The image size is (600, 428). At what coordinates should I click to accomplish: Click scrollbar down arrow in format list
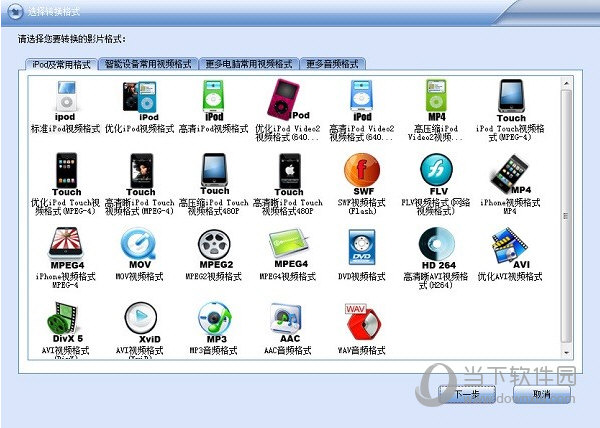(566, 352)
